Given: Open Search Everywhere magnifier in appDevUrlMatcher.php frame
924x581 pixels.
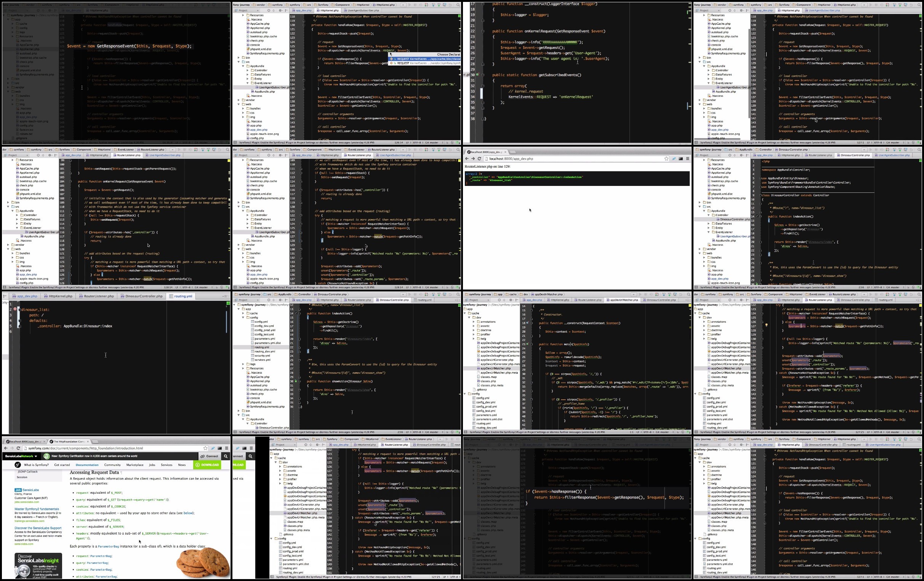Looking at the screenshot, I should pyautogui.click(x=689, y=295).
